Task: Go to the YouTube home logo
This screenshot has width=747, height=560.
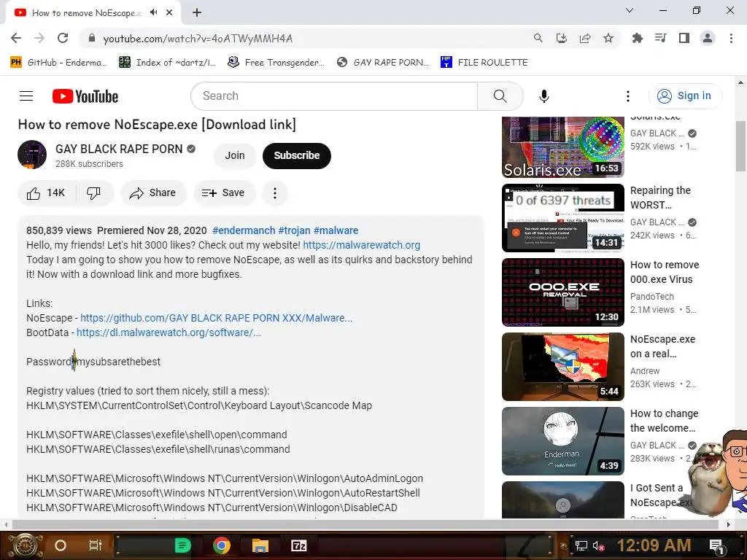Action: pyautogui.click(x=85, y=96)
